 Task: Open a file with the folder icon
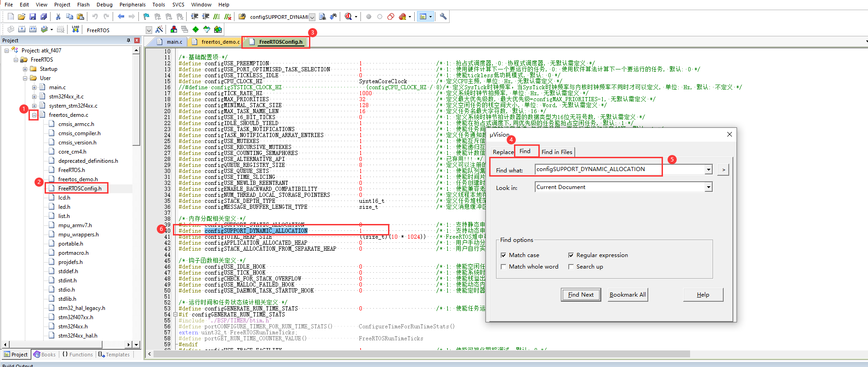22,17
